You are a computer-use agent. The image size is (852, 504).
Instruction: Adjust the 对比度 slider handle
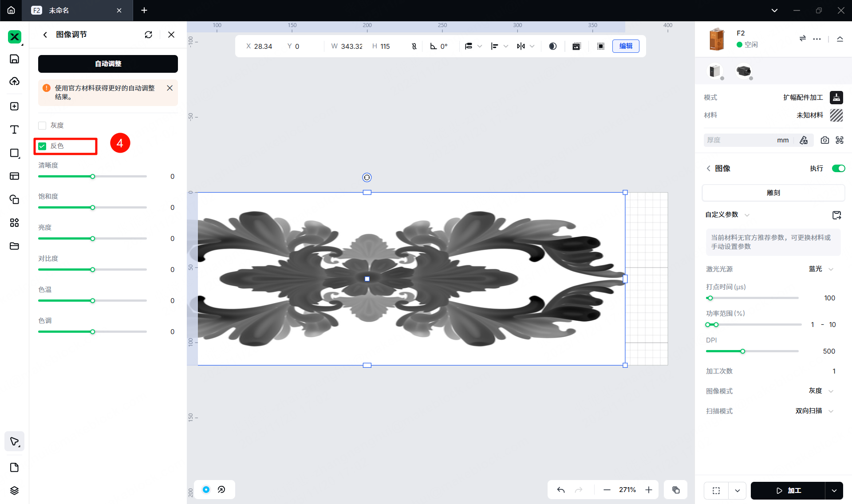(x=93, y=270)
